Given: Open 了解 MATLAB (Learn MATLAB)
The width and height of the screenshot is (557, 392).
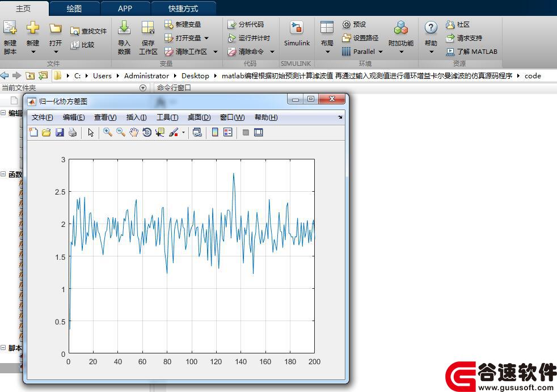Looking at the screenshot, I should [471, 52].
